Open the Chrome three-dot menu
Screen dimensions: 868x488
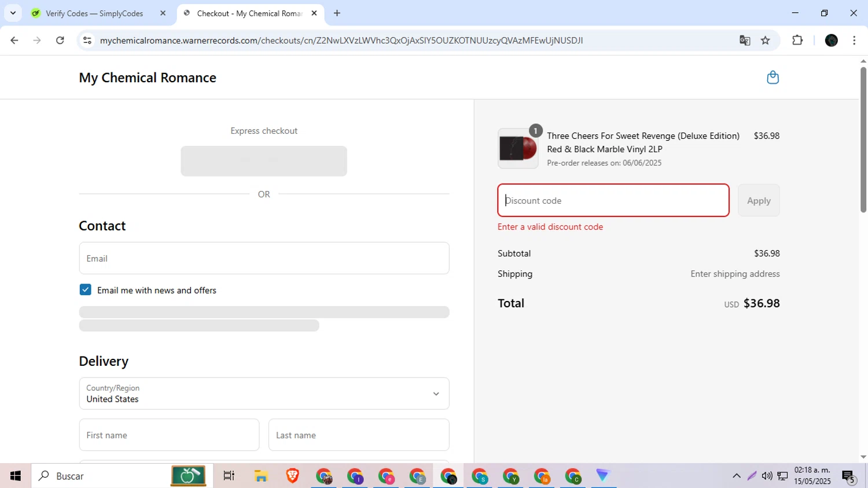pyautogui.click(x=854, y=41)
